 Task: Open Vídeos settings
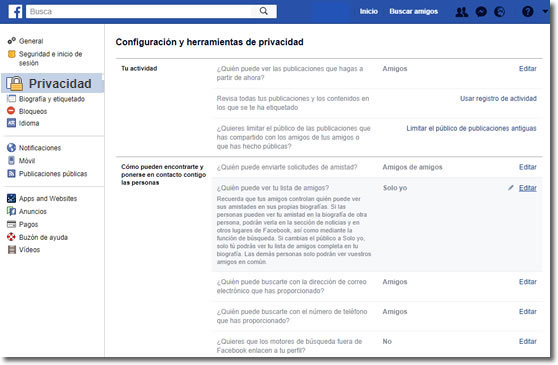click(29, 250)
